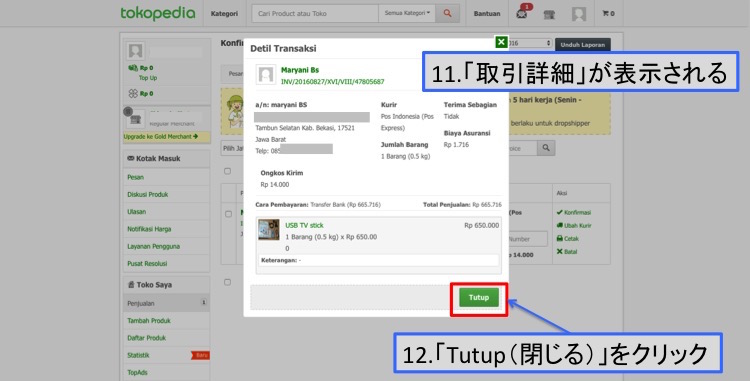The width and height of the screenshot is (750, 381).
Task: Open the notifications envelope icon
Action: 522,13
